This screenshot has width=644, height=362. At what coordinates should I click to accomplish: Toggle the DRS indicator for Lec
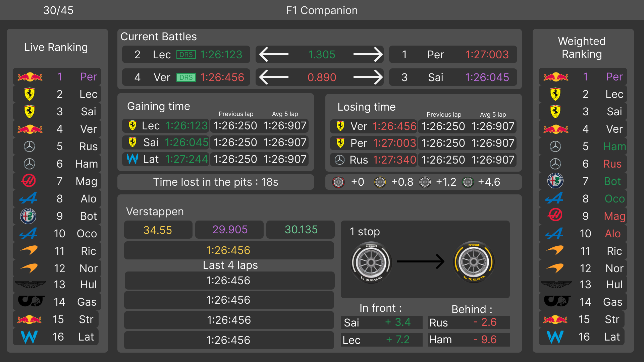(186, 55)
